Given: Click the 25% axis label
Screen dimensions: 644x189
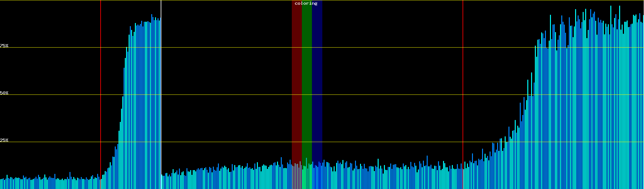Looking at the screenshot, I should [x=4, y=140].
